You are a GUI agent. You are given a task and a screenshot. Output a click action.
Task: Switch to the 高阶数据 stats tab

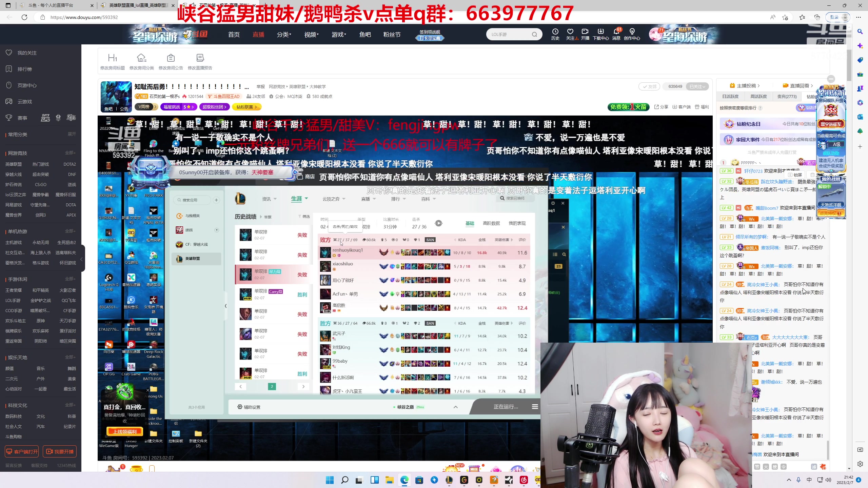(491, 223)
